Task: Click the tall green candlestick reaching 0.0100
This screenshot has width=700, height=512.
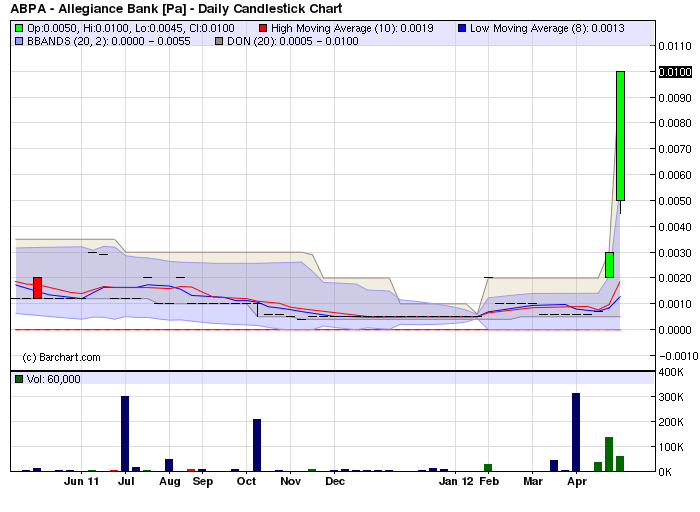Action: click(621, 136)
